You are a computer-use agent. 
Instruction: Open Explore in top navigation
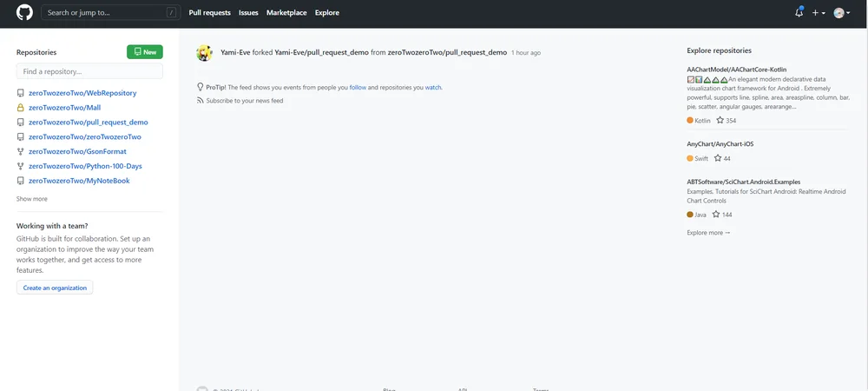[327, 13]
